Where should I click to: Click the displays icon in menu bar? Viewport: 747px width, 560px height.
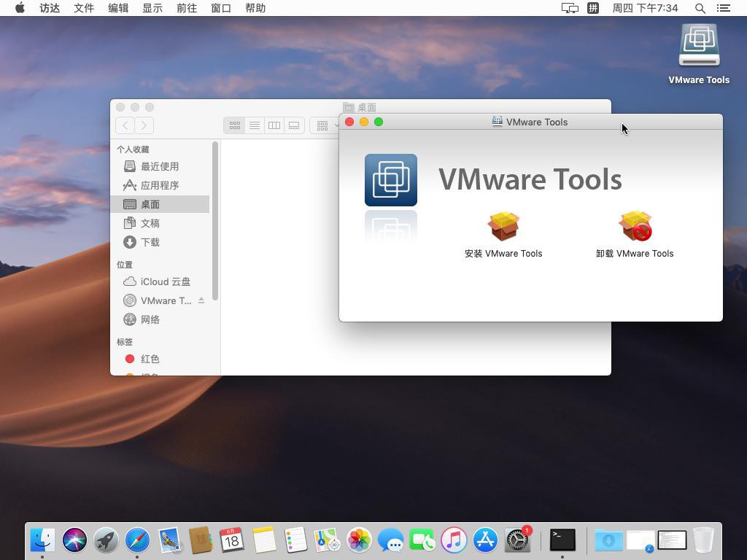coord(570,8)
